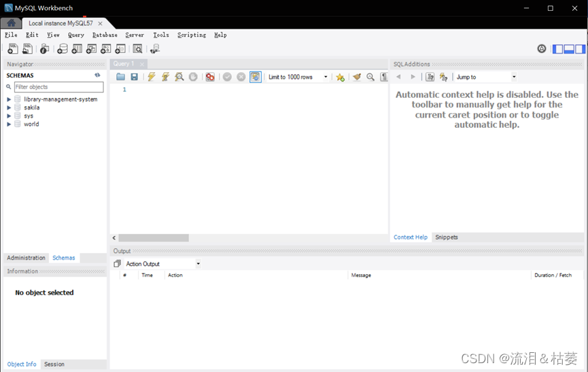This screenshot has height=372, width=588.
Task: Save script floppy disk icon
Action: pos(134,77)
